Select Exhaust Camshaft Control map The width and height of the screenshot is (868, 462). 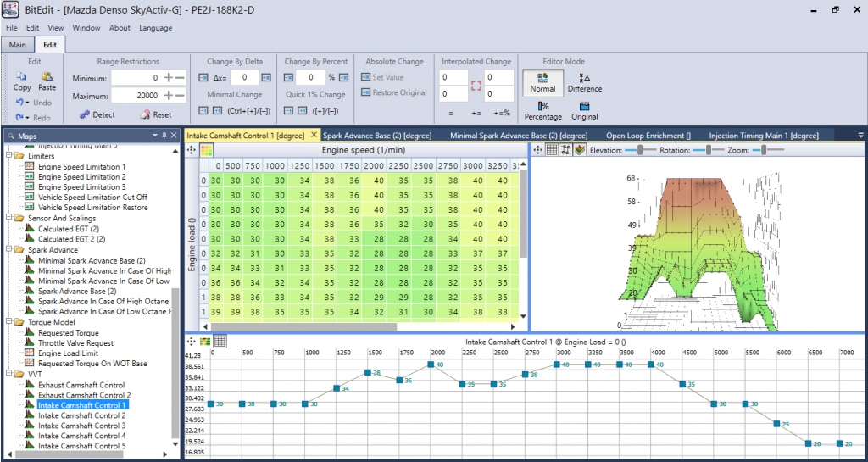pyautogui.click(x=81, y=385)
